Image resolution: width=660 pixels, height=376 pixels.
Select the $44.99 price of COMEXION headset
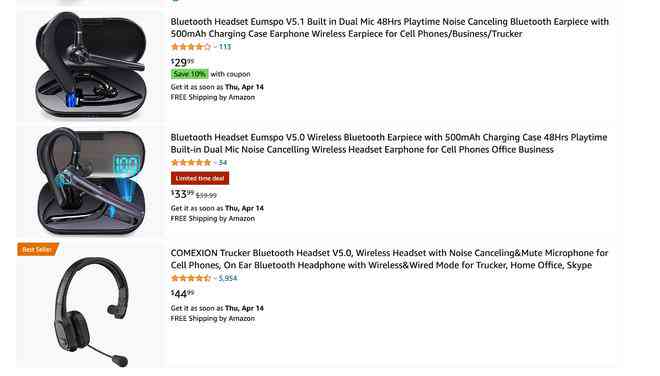point(182,293)
